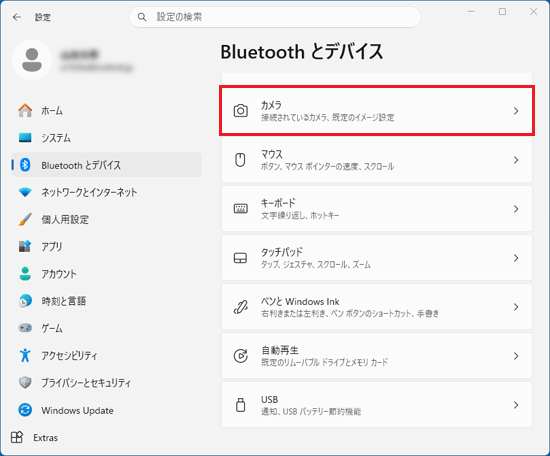This screenshot has height=456, width=550.
Task: Click the pen icon beside ペンと Windows Ink
Action: pyautogui.click(x=241, y=307)
